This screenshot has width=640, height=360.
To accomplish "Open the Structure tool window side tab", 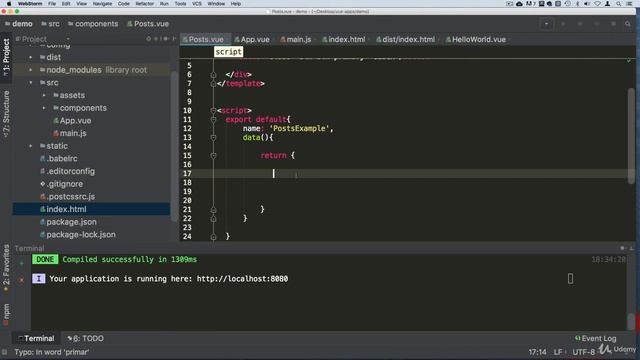I will pos(6,114).
